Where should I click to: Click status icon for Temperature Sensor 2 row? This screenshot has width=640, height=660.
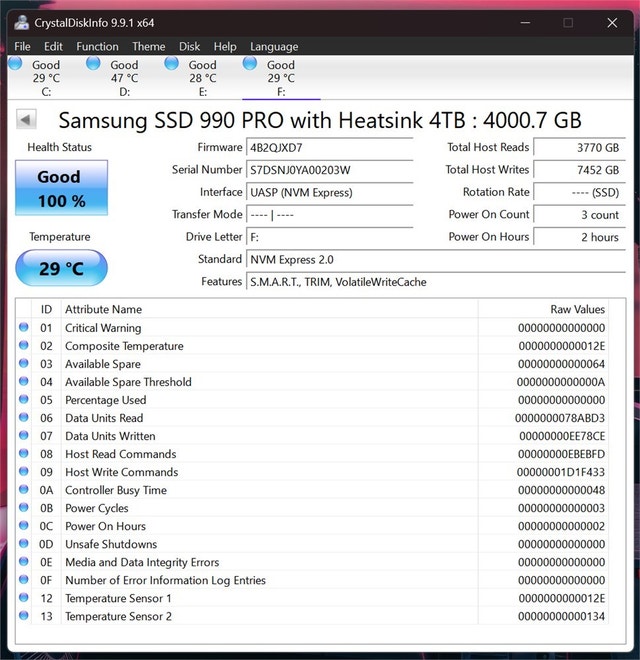pyautogui.click(x=24, y=616)
